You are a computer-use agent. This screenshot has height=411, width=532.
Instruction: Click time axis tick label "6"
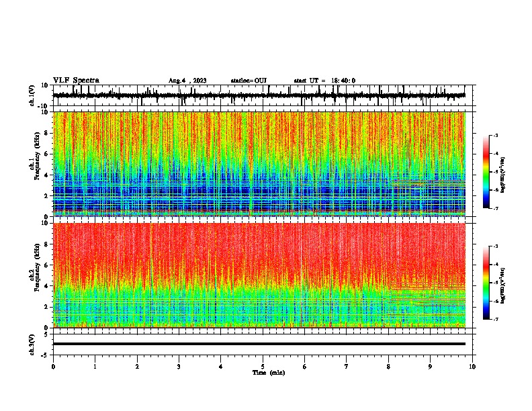click(304, 367)
